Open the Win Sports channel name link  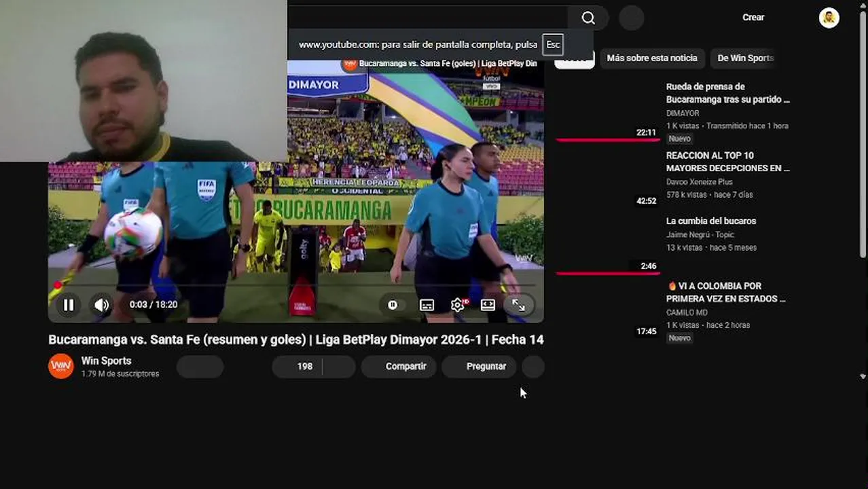106,361
